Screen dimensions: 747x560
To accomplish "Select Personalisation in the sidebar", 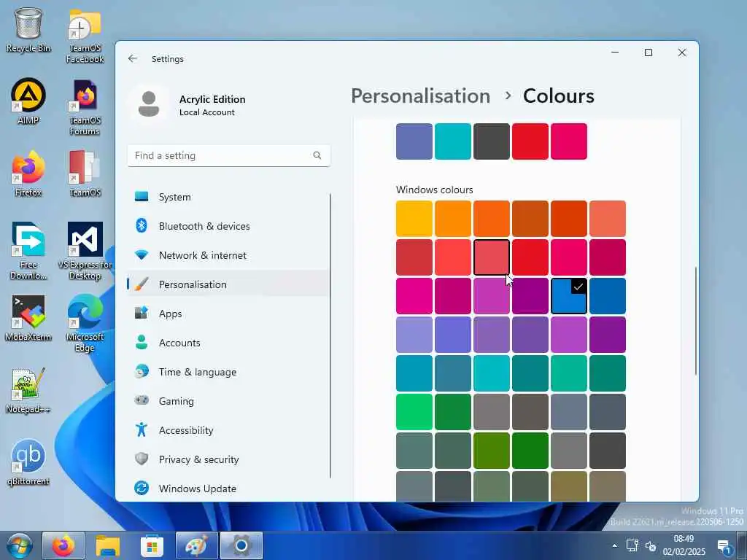I will (228, 284).
